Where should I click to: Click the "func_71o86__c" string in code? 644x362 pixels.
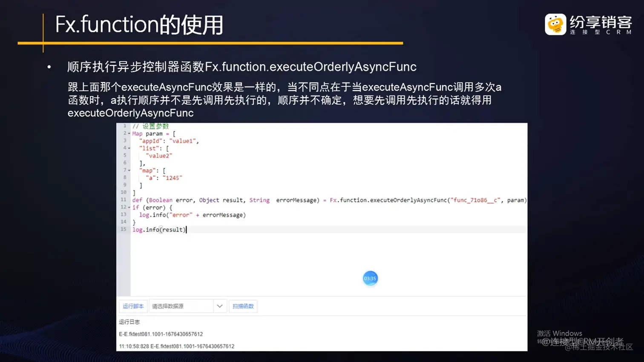point(475,200)
